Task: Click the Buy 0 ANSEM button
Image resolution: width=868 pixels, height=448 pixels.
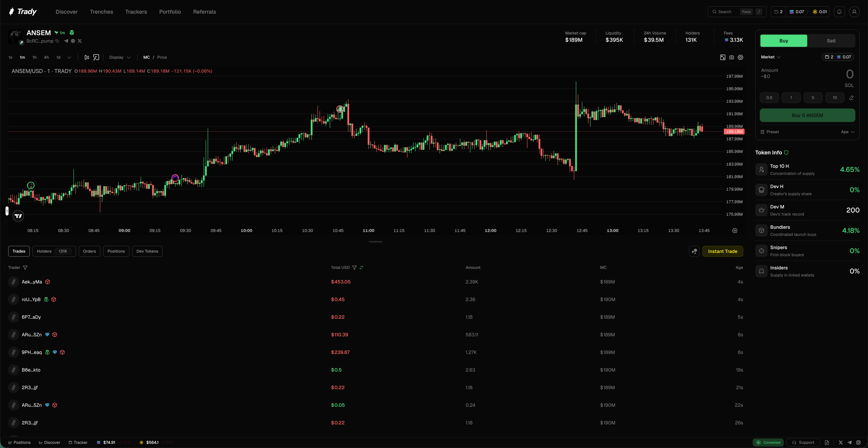Action: pos(807,115)
